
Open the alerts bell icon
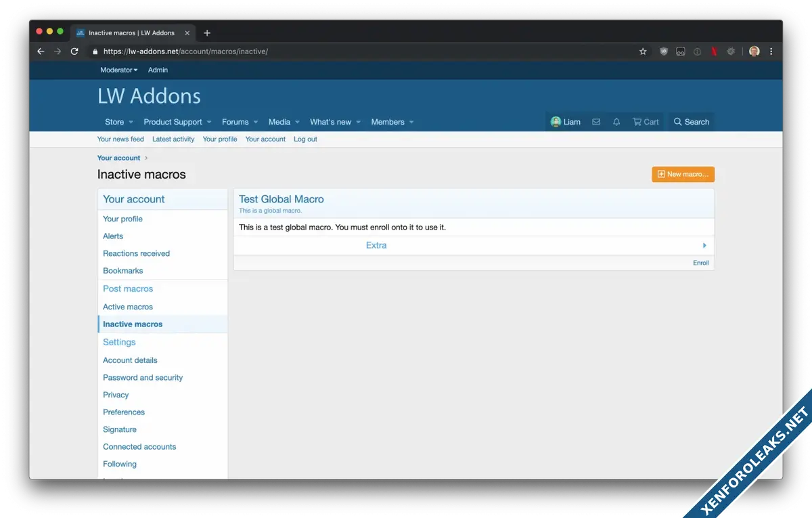(616, 122)
